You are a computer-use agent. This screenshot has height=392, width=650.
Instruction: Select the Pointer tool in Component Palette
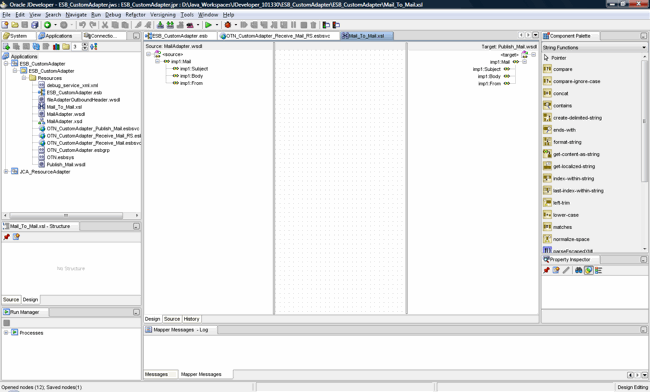click(x=555, y=58)
